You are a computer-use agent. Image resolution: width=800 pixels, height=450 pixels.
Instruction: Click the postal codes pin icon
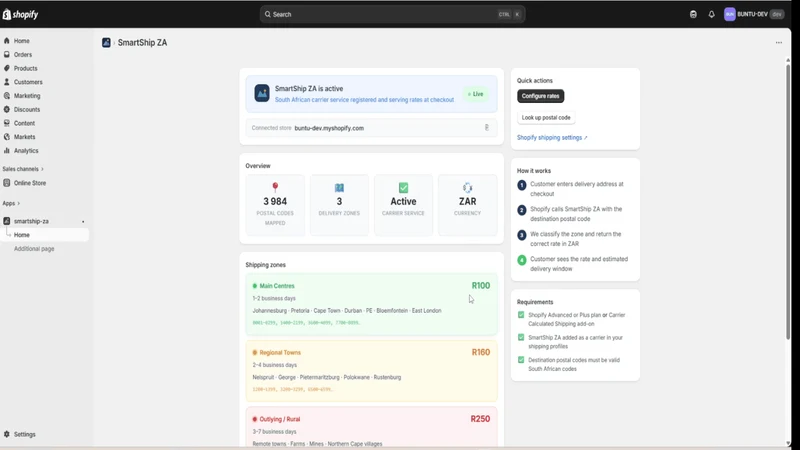(275, 187)
